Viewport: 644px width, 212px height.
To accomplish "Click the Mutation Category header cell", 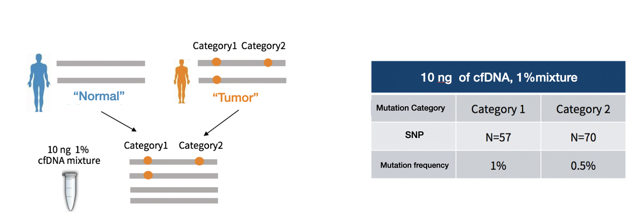I will pos(414,108).
